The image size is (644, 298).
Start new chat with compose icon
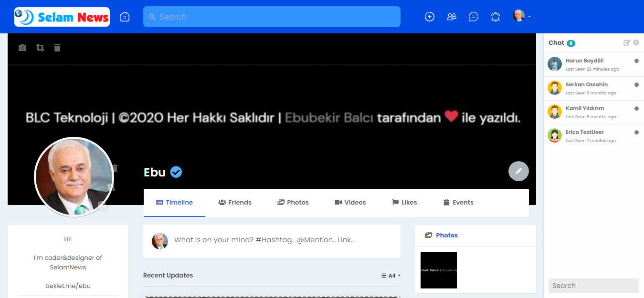click(627, 42)
